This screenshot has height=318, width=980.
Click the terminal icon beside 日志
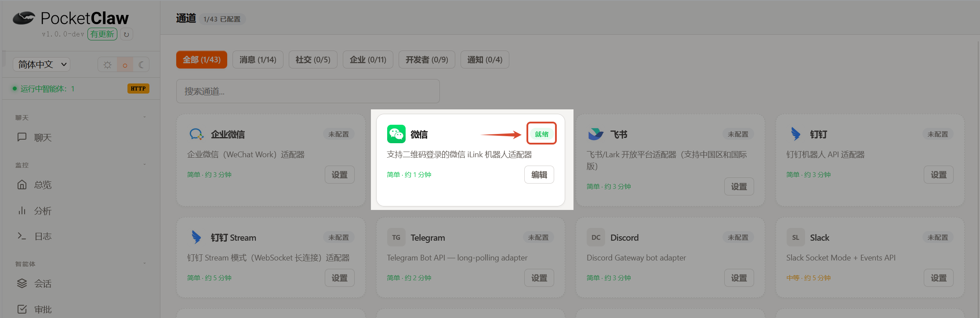[x=22, y=236]
